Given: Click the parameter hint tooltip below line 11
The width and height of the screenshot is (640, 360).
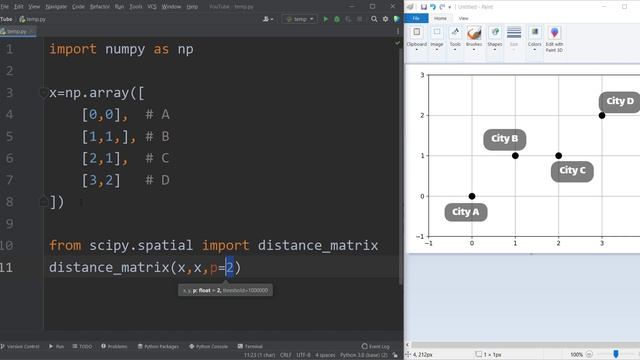Looking at the screenshot, I should tap(225, 290).
